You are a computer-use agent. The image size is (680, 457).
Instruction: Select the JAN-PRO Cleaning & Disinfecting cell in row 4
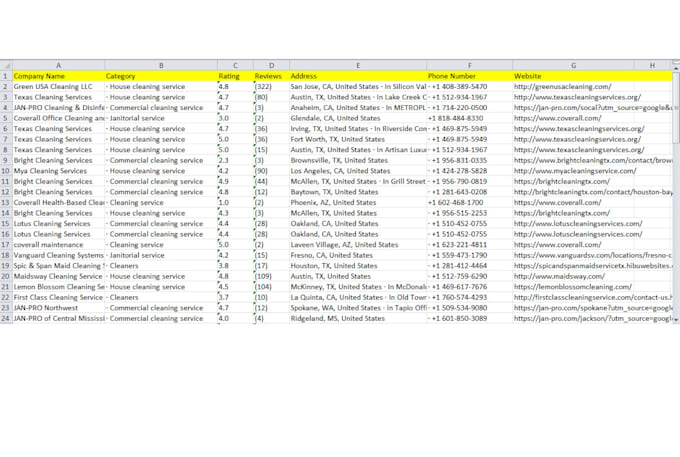click(x=59, y=108)
